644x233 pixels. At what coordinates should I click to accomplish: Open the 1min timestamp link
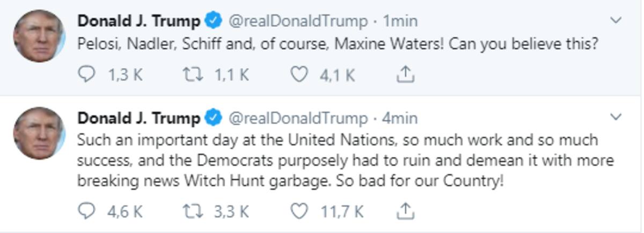(x=400, y=21)
